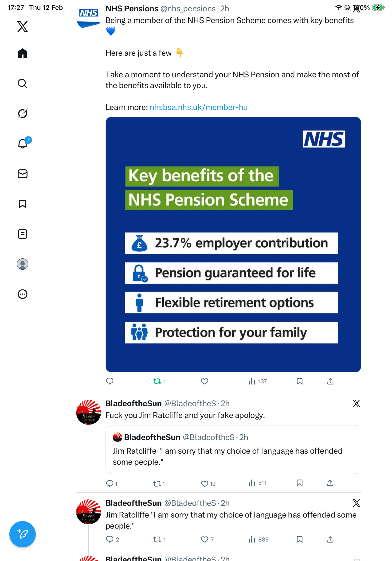Viewport: 392px width, 561px height.
Task: Open the quoted BladeoftheSun post
Action: click(x=233, y=449)
